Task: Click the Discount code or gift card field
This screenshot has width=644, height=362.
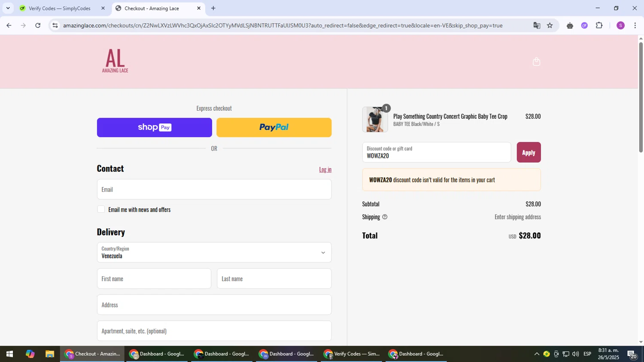Action: point(437,152)
